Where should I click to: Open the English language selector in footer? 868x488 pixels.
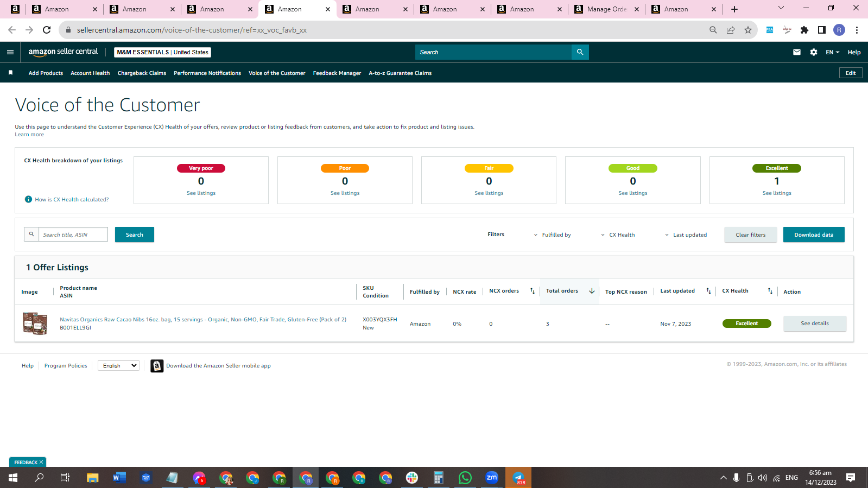point(119,366)
